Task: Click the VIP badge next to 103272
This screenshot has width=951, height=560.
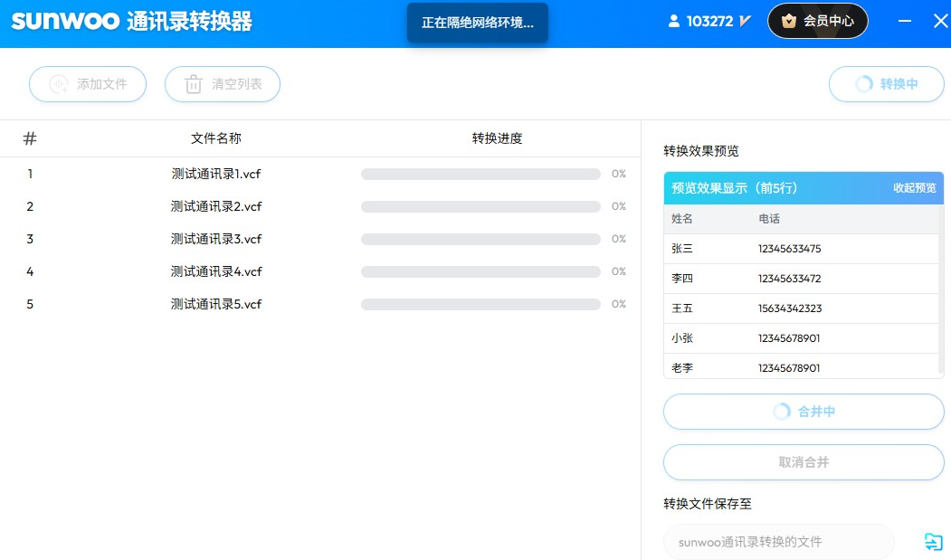Action: pyautogui.click(x=746, y=21)
